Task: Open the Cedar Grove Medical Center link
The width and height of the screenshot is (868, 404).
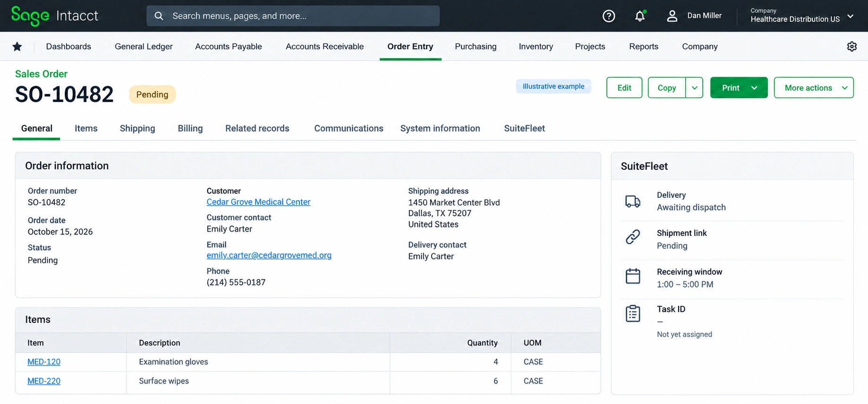Action: coord(258,202)
